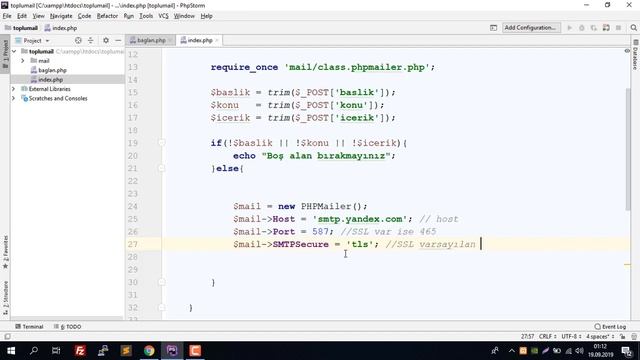Open Camtasia from taskbar
640x360 pixels.
tap(195, 351)
